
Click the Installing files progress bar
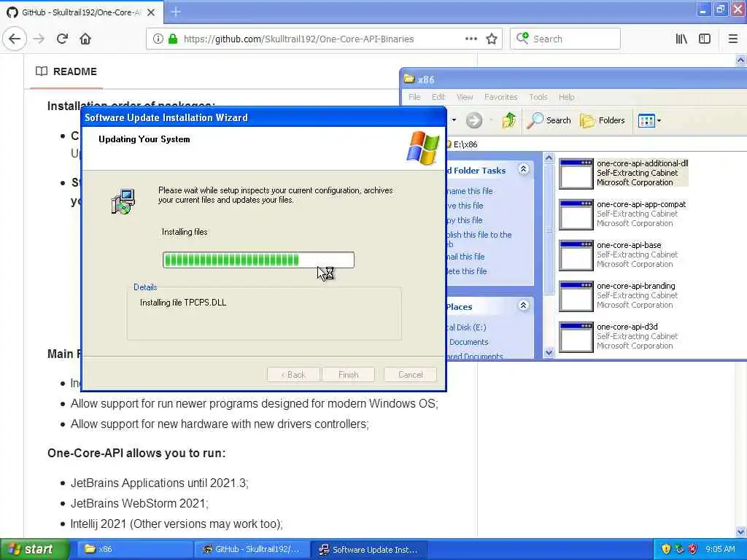pyautogui.click(x=258, y=260)
